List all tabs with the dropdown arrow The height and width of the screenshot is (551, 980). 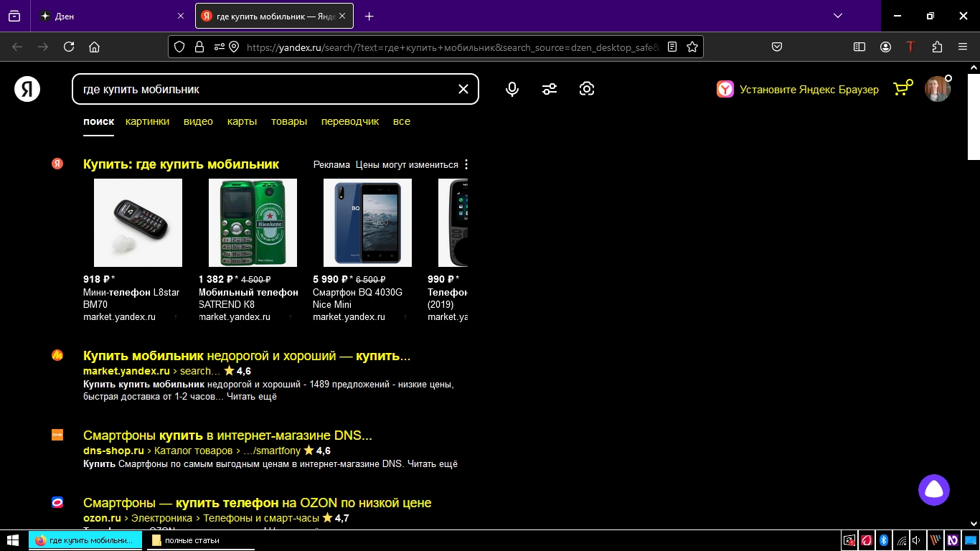click(837, 16)
